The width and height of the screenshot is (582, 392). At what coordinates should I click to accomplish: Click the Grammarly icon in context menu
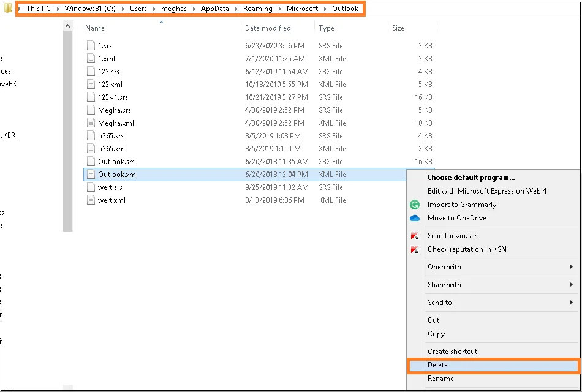tap(415, 205)
